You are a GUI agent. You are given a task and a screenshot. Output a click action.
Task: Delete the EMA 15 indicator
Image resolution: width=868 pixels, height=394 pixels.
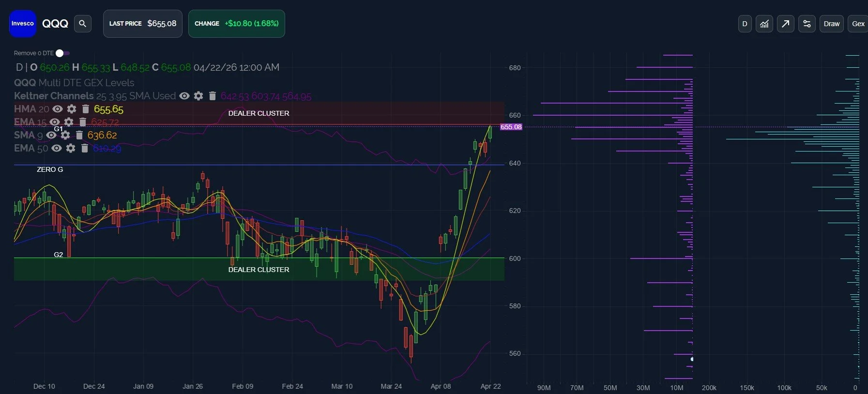pyautogui.click(x=83, y=122)
